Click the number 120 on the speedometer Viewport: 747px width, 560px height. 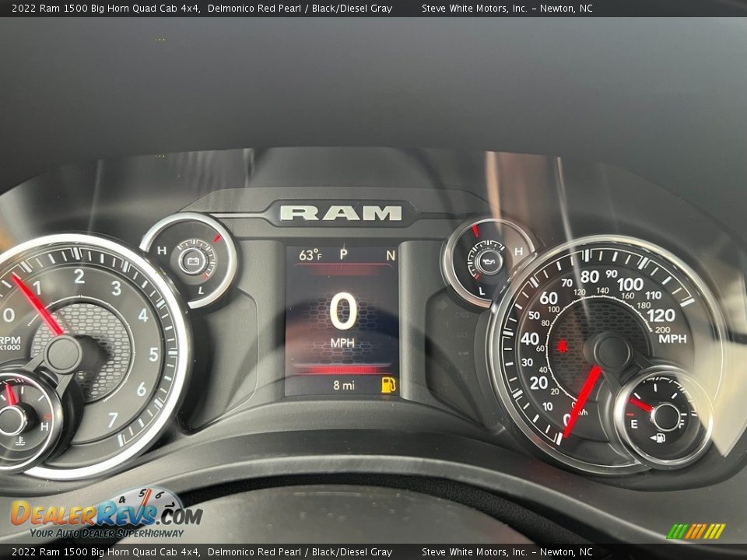click(661, 315)
